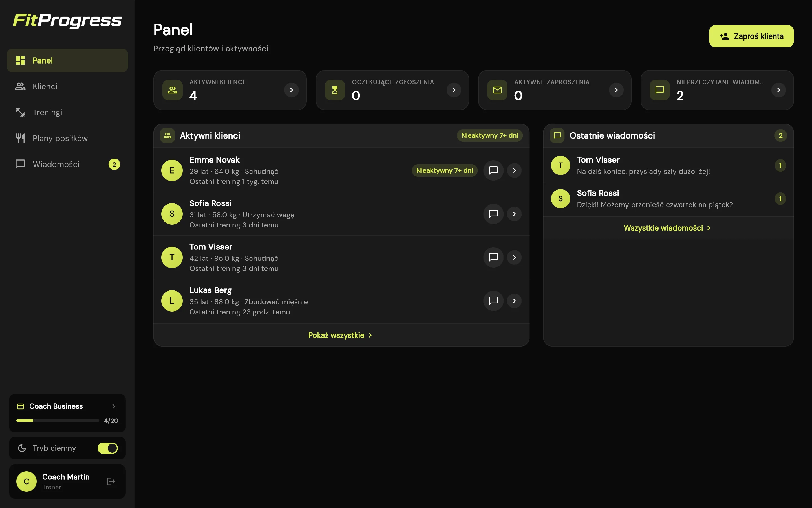Open Aktywne zaproszenia card chevron
Image resolution: width=812 pixels, height=508 pixels.
click(x=616, y=90)
